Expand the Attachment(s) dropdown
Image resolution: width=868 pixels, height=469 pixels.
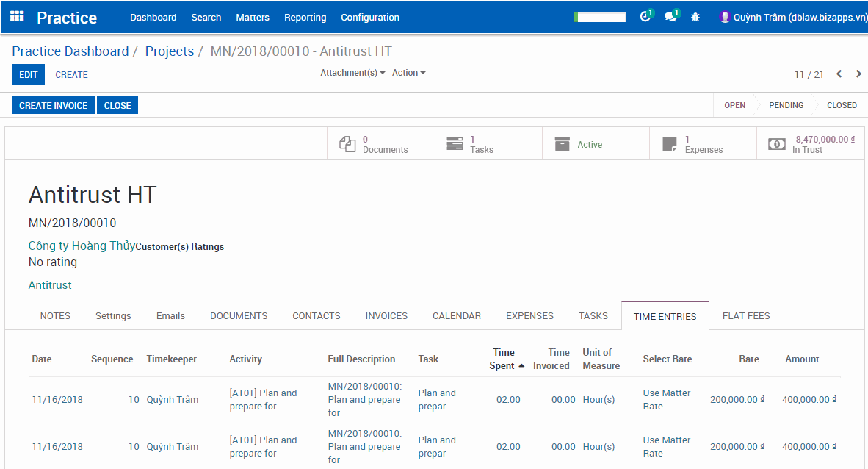point(352,73)
